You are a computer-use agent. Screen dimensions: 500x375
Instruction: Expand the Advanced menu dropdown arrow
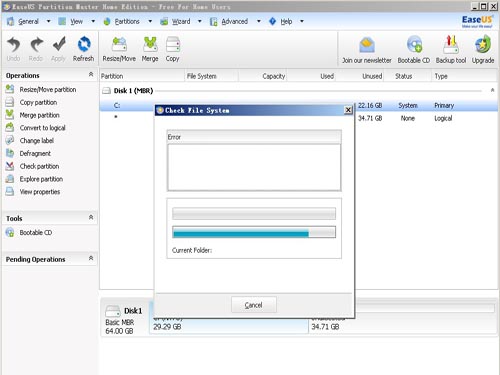[259, 21]
